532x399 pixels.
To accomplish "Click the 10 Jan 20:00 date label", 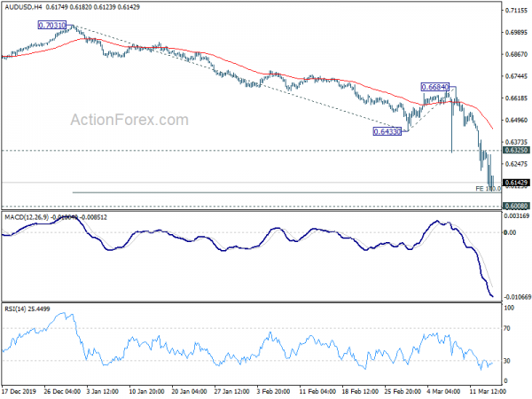I will pyautogui.click(x=146, y=391).
